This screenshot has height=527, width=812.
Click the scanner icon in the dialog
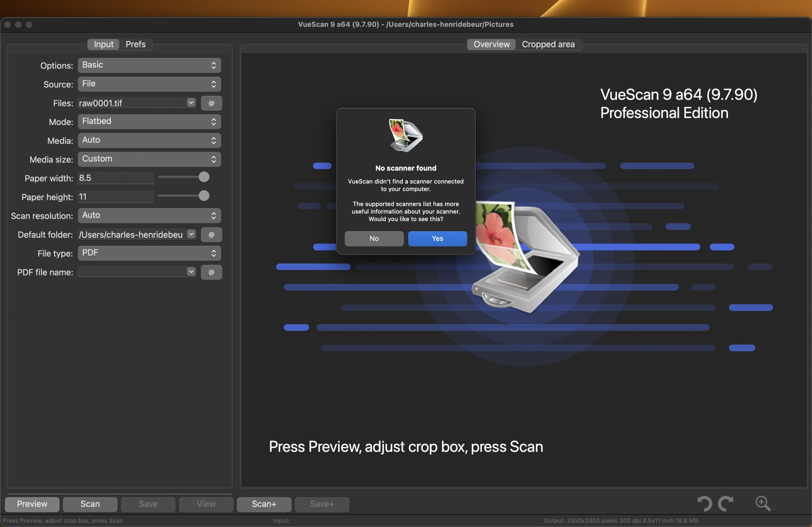[x=406, y=136]
